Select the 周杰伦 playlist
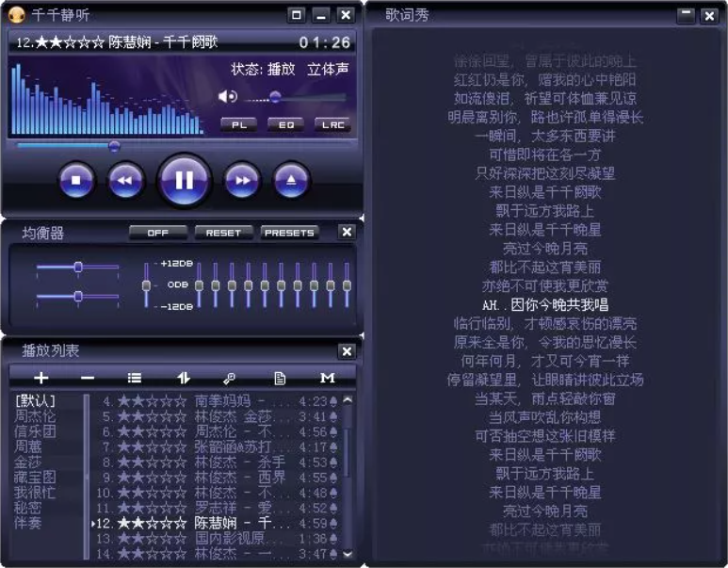728x568 pixels. (x=35, y=415)
